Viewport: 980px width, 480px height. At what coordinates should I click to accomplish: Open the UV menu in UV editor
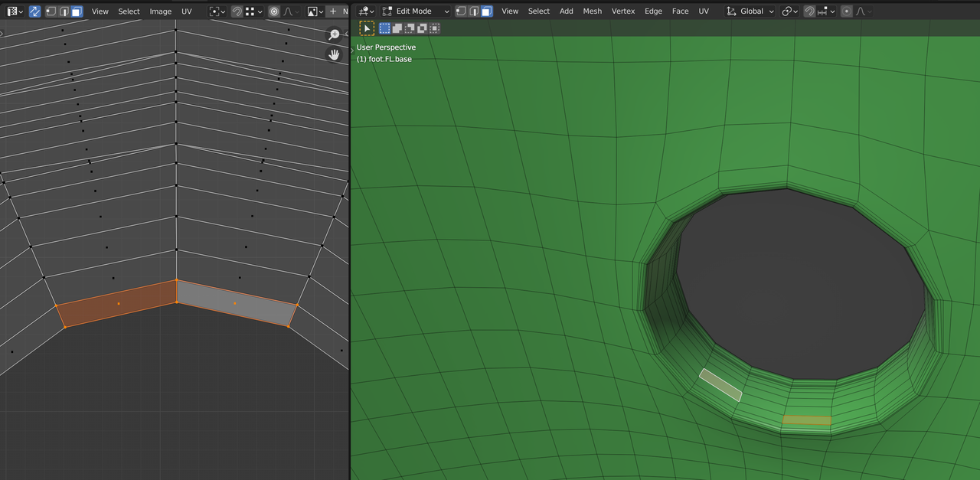click(x=187, y=11)
